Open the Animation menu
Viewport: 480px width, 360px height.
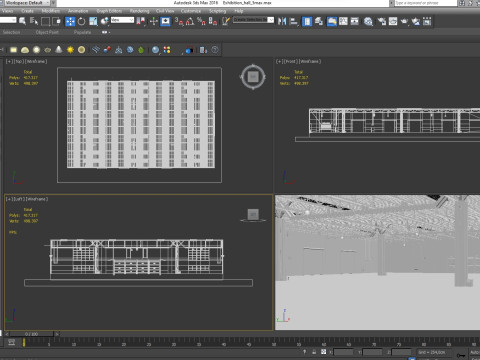tap(78, 11)
